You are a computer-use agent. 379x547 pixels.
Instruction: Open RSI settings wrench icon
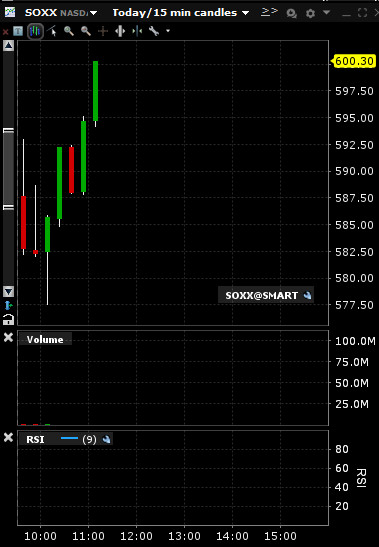106,439
